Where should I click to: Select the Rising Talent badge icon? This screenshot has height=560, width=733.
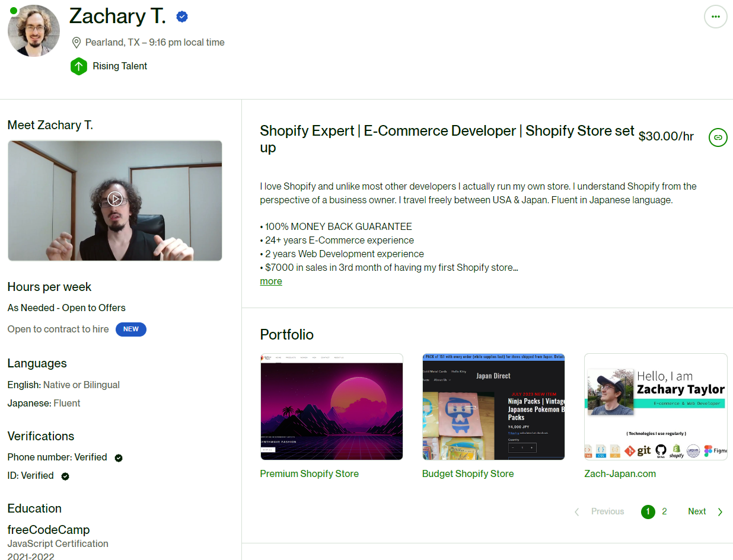(x=79, y=66)
